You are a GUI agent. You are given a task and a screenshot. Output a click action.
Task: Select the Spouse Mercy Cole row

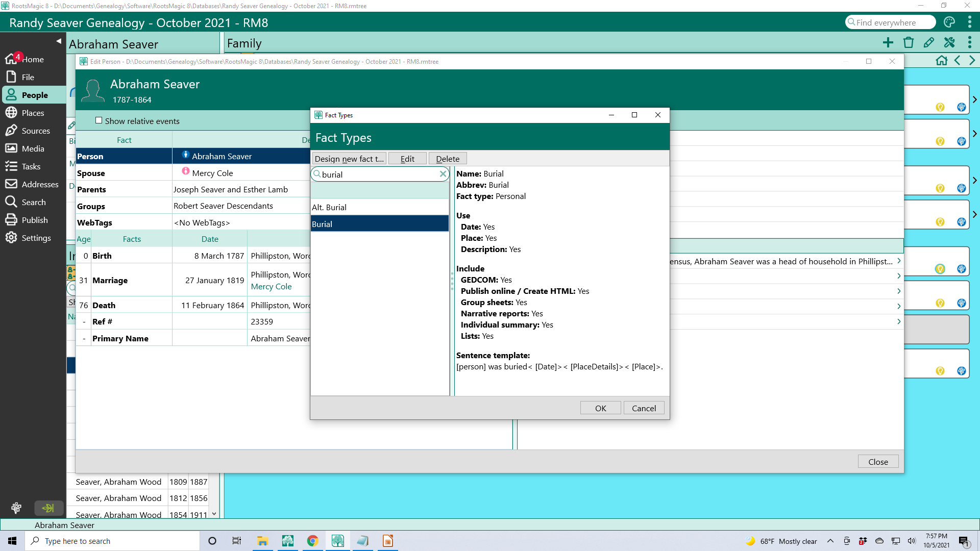click(193, 173)
